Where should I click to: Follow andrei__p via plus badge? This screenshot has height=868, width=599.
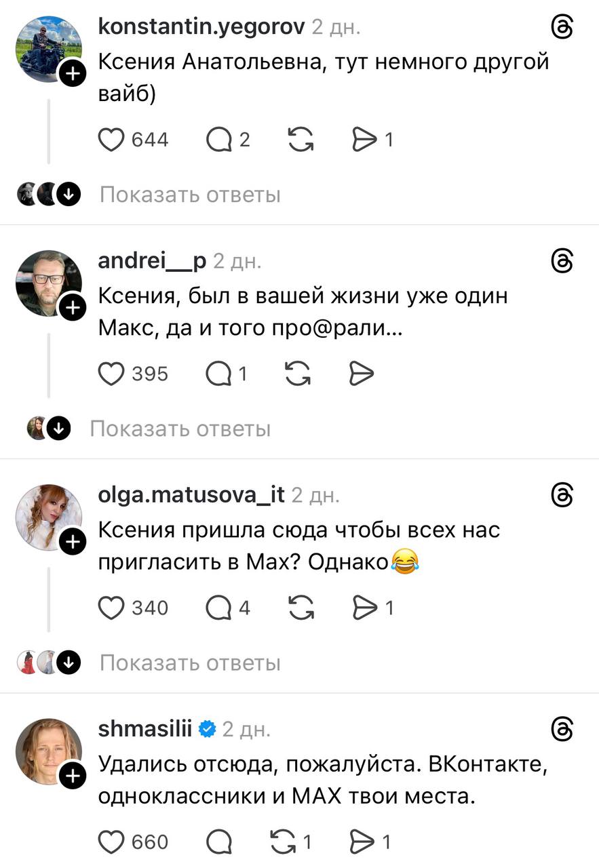(73, 308)
